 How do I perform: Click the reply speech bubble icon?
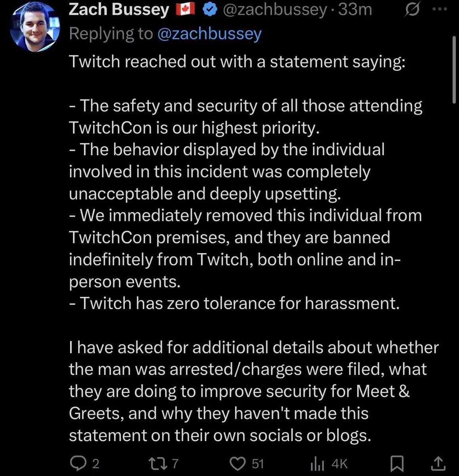(x=76, y=463)
